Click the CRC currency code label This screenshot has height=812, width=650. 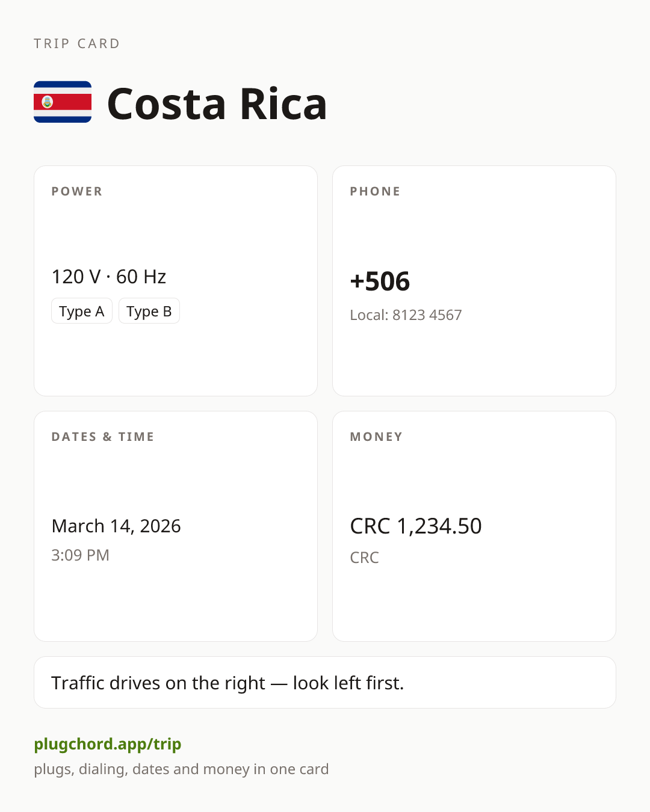pos(365,558)
